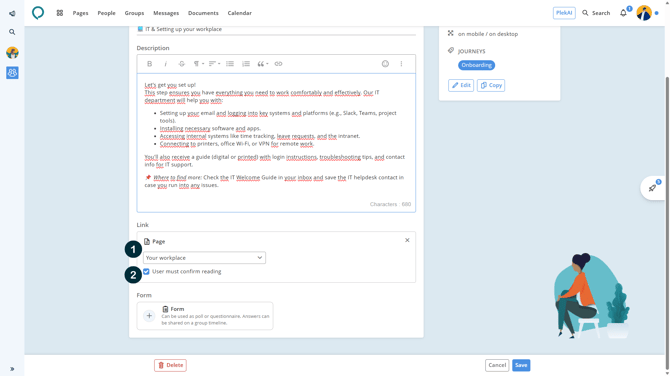Click the 'Characters : 680' counter text
The width and height of the screenshot is (670, 376).
pos(390,204)
